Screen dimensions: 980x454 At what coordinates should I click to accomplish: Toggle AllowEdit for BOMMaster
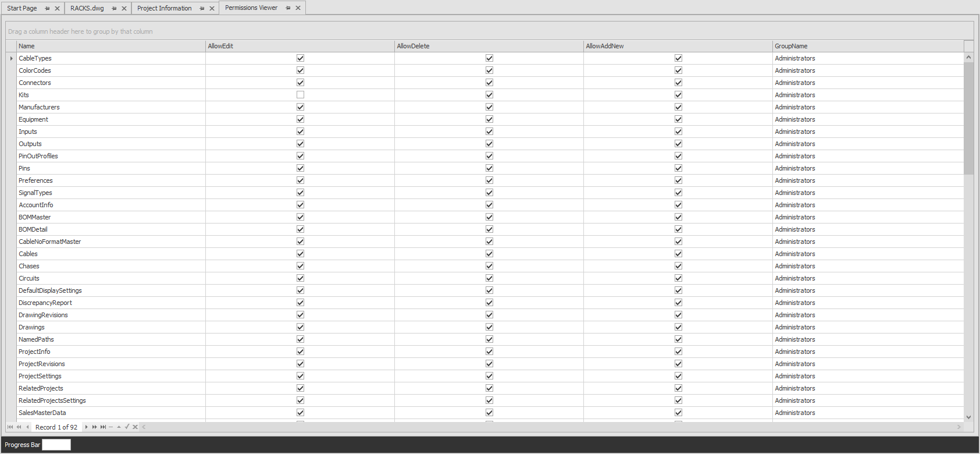(300, 217)
